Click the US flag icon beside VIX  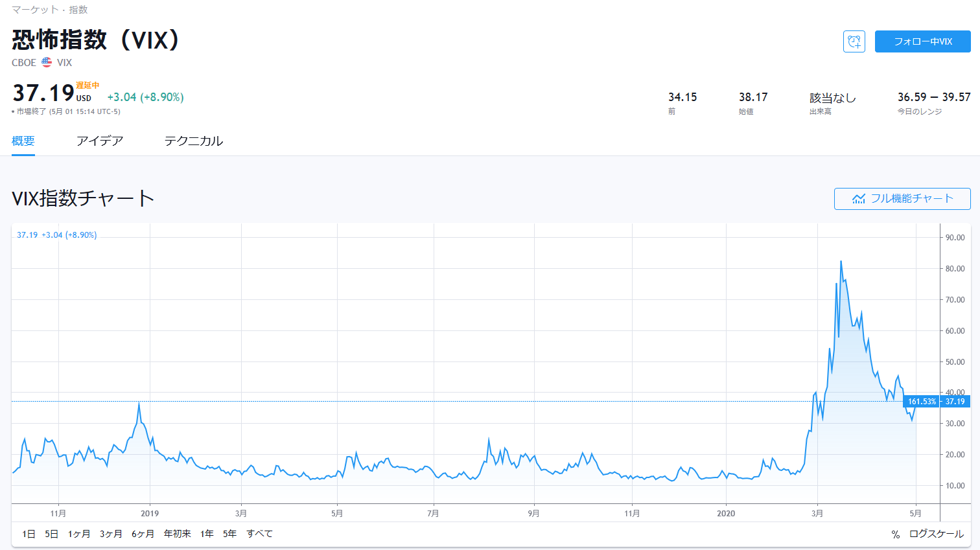pyautogui.click(x=47, y=62)
